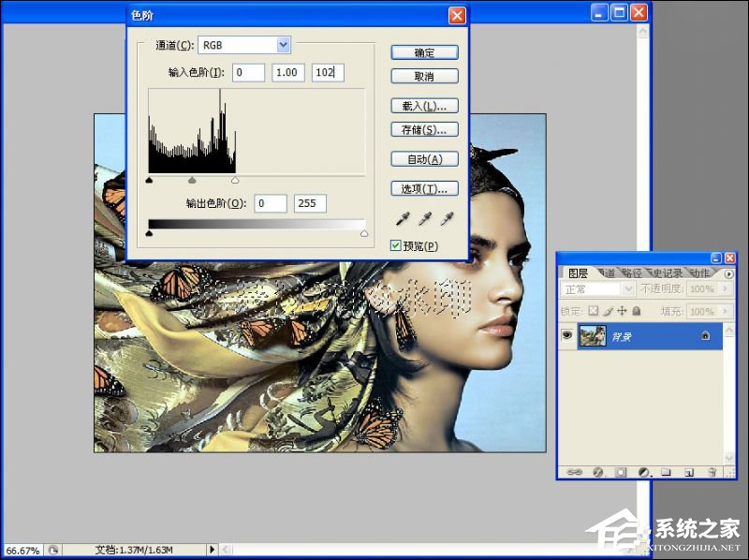
Task: Expand the status bar document info arrow
Action: tap(212, 550)
